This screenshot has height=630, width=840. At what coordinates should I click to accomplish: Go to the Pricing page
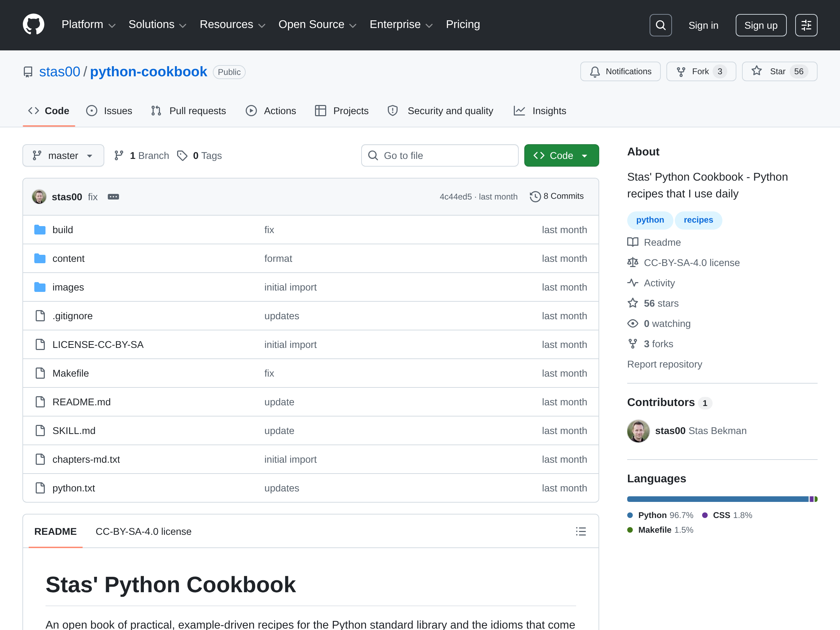(x=463, y=25)
